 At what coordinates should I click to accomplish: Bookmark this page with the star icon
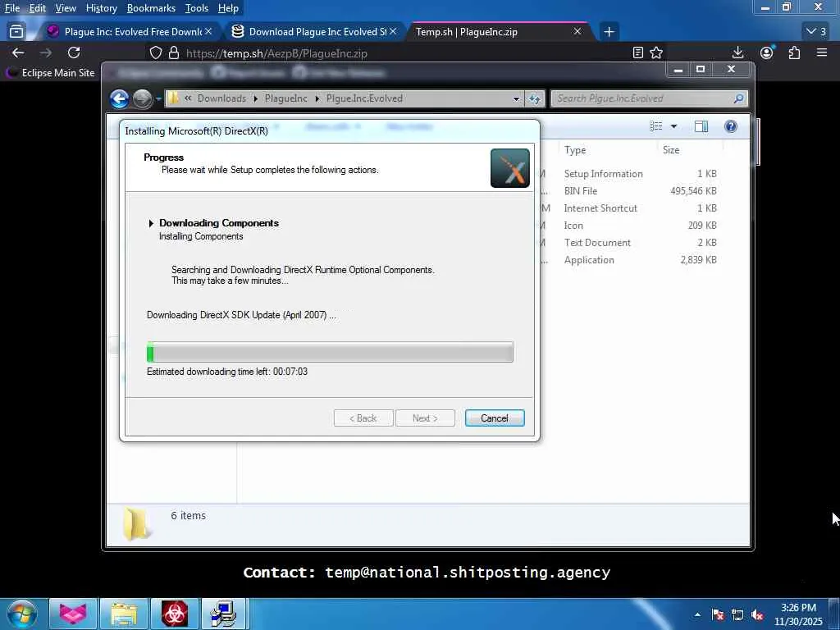[656, 52]
